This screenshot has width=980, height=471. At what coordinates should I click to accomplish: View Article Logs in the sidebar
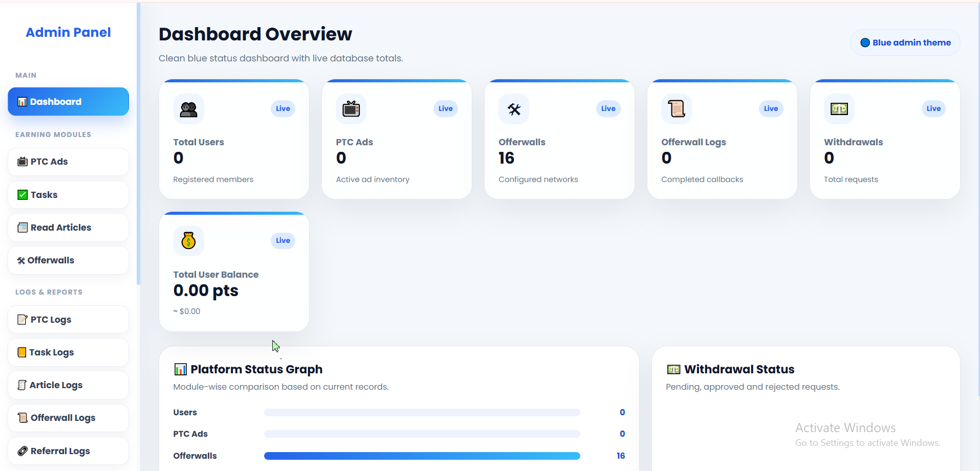[x=68, y=385]
